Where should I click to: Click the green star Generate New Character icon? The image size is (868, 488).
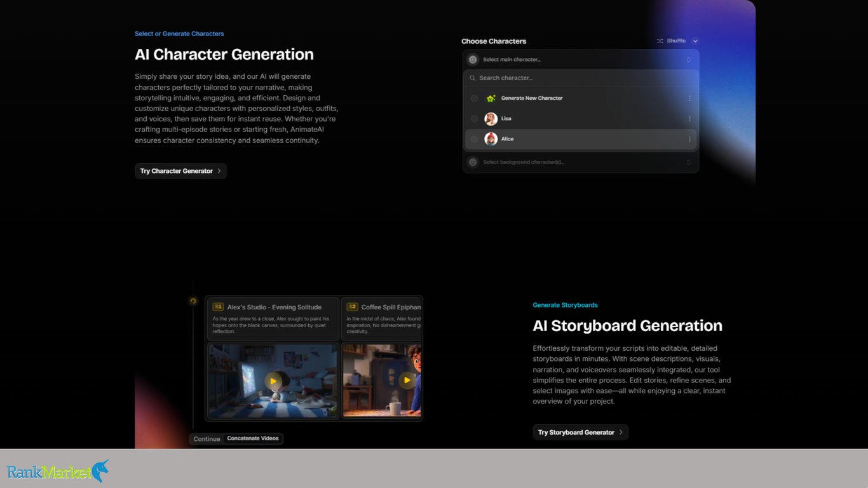click(491, 98)
